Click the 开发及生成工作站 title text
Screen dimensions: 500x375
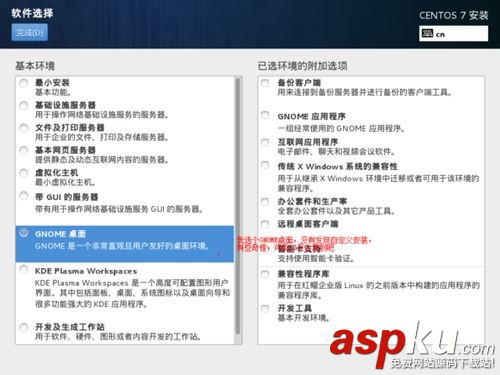click(x=70, y=327)
